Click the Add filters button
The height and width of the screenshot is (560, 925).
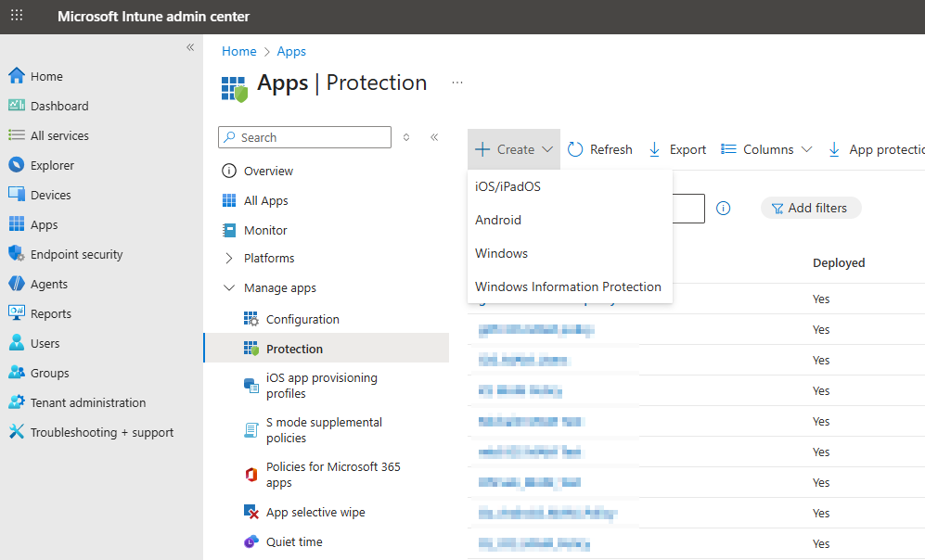point(811,208)
